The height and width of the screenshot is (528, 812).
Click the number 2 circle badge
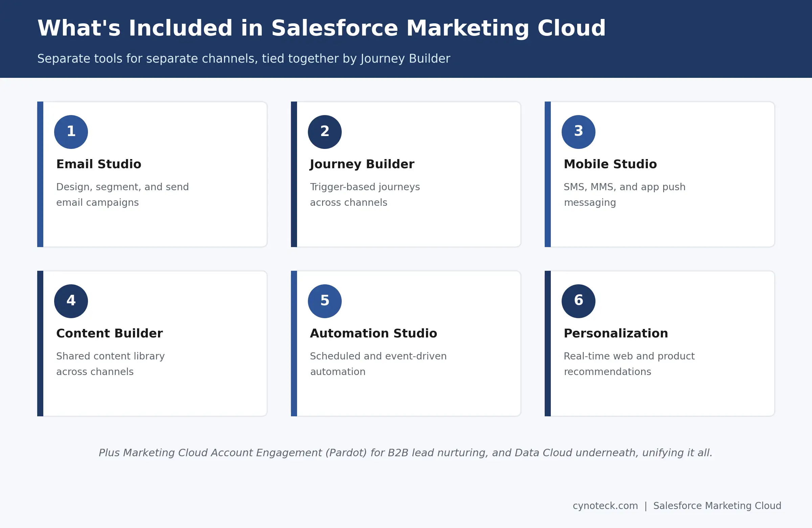click(325, 132)
